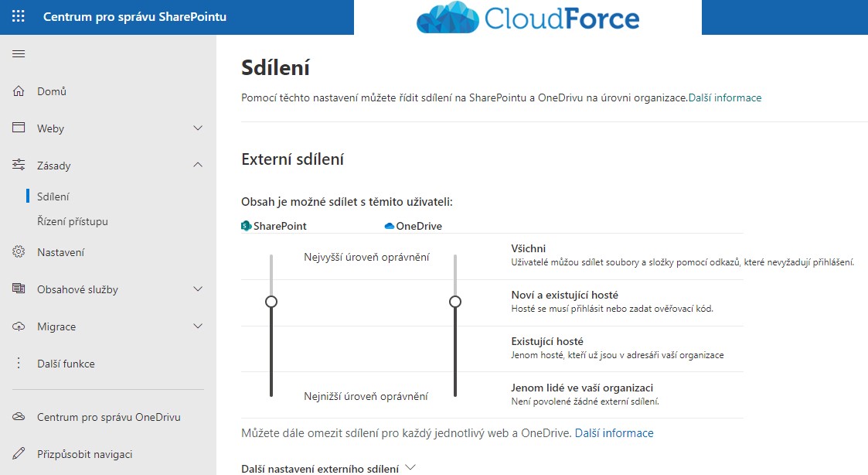The image size is (868, 475).
Task: Expand the Weby section chevron
Action: tap(198, 128)
